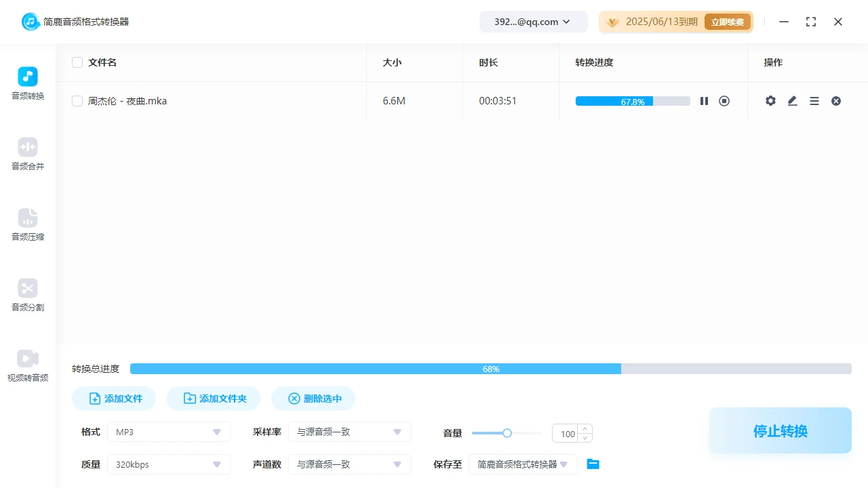Open the list details icon for the file
This screenshot has height=488, width=868.
point(814,101)
